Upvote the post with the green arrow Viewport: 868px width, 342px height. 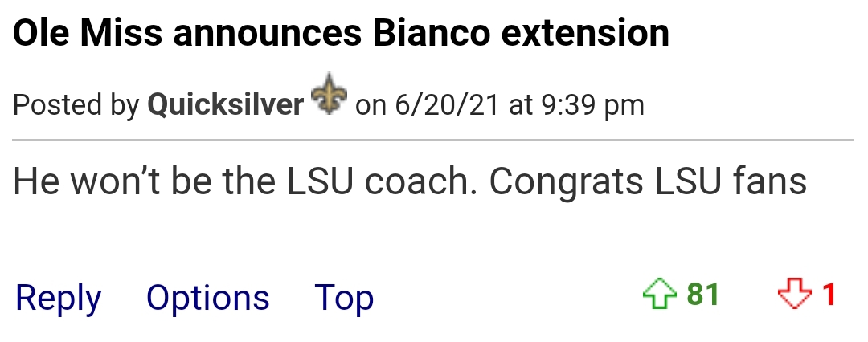[659, 294]
